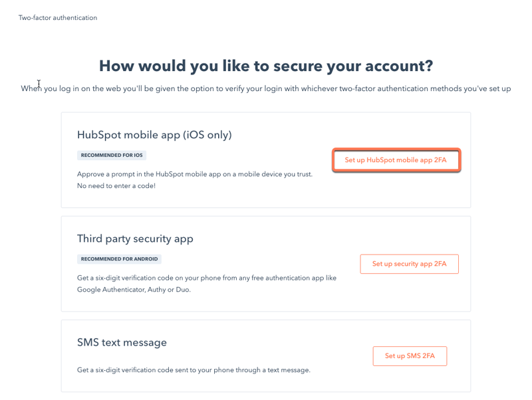
Task: Select the HubSpot mobile app (iOS only) heading
Action: [x=154, y=135]
